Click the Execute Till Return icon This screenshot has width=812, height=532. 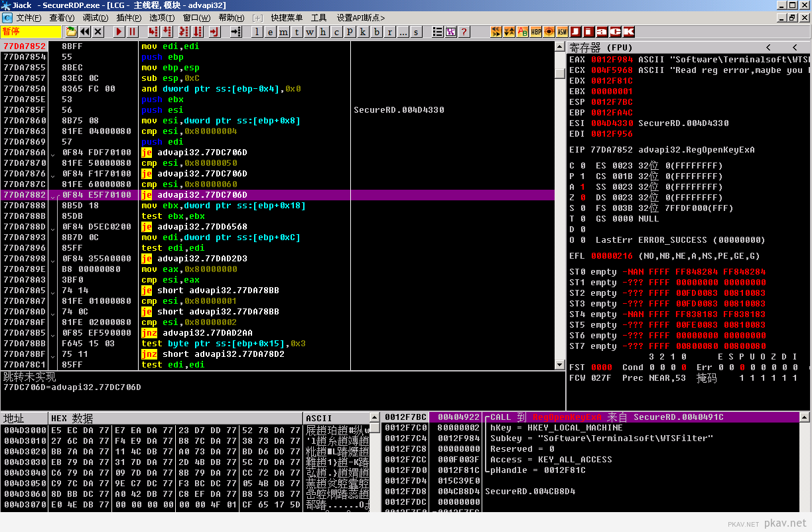click(214, 31)
